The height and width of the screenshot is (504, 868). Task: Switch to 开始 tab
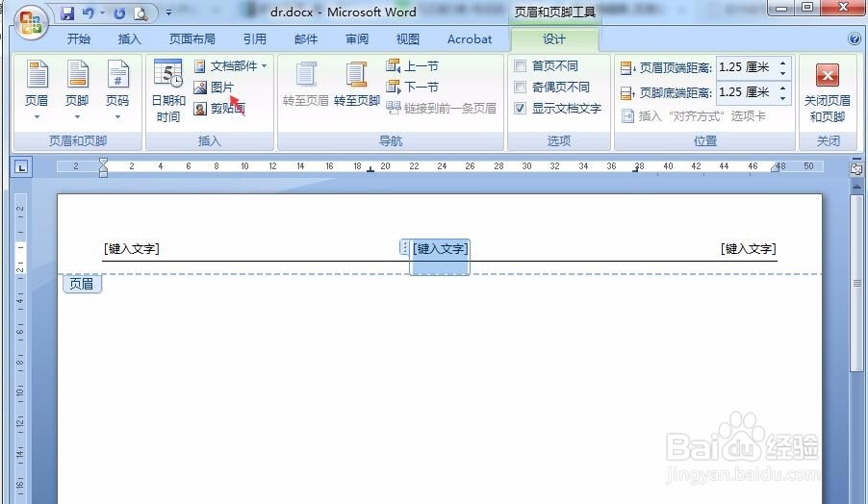[x=79, y=38]
